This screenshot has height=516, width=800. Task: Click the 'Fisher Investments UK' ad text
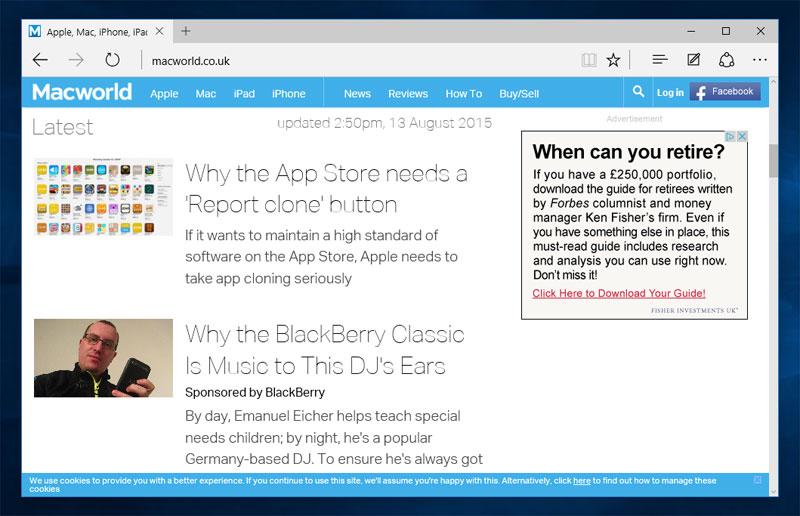694,310
